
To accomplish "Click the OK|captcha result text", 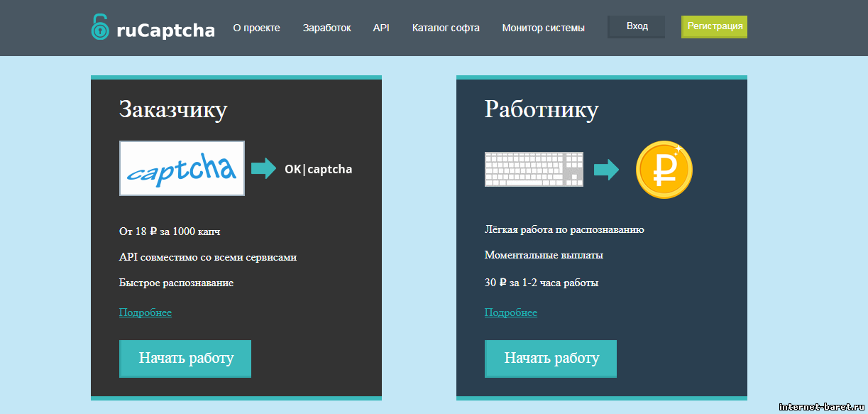I will click(318, 169).
